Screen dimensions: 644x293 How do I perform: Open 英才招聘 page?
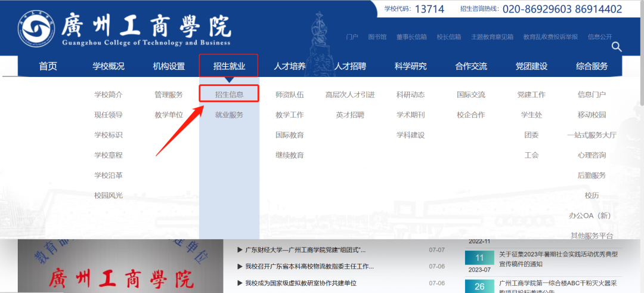point(350,115)
